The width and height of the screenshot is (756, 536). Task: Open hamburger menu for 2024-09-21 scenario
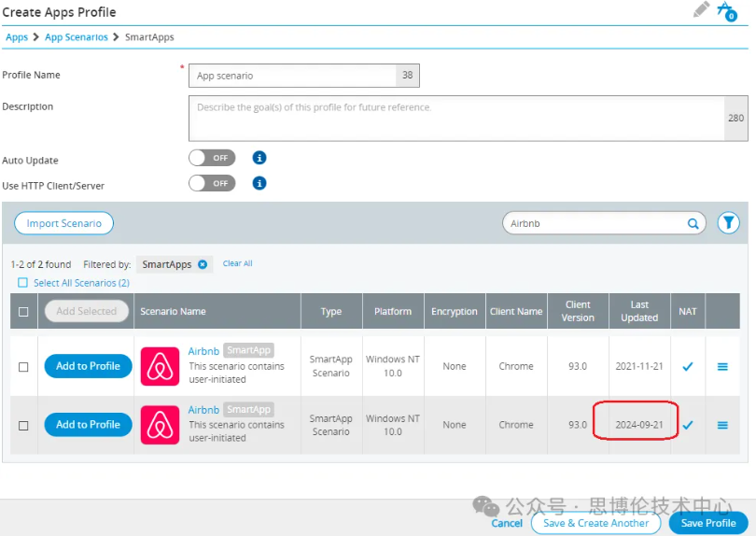(722, 425)
